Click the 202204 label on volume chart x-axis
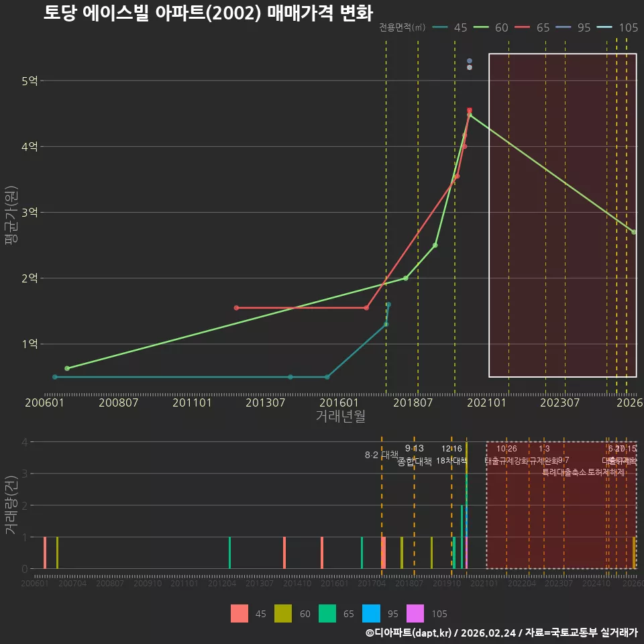The width and height of the screenshot is (644, 644). 522,583
